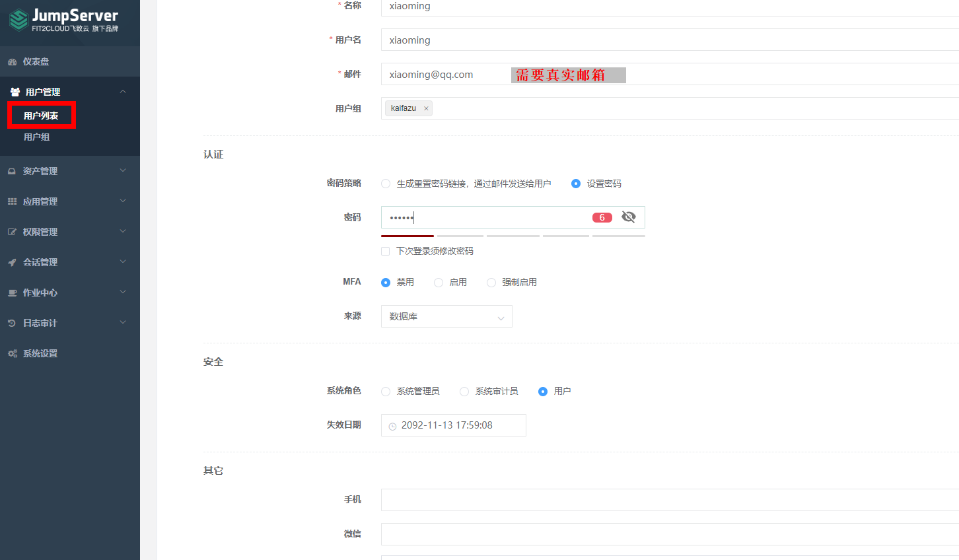Click the 系统角色 field label
959x560 pixels.
[344, 391]
